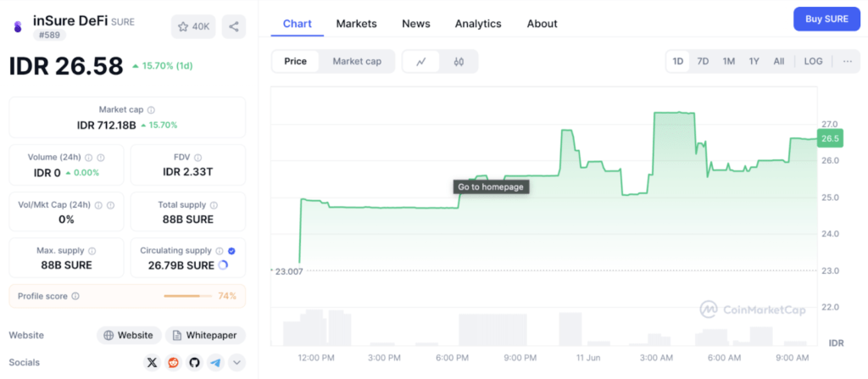The height and width of the screenshot is (379, 868).
Task: Open the Whitepaper link
Action: click(205, 335)
